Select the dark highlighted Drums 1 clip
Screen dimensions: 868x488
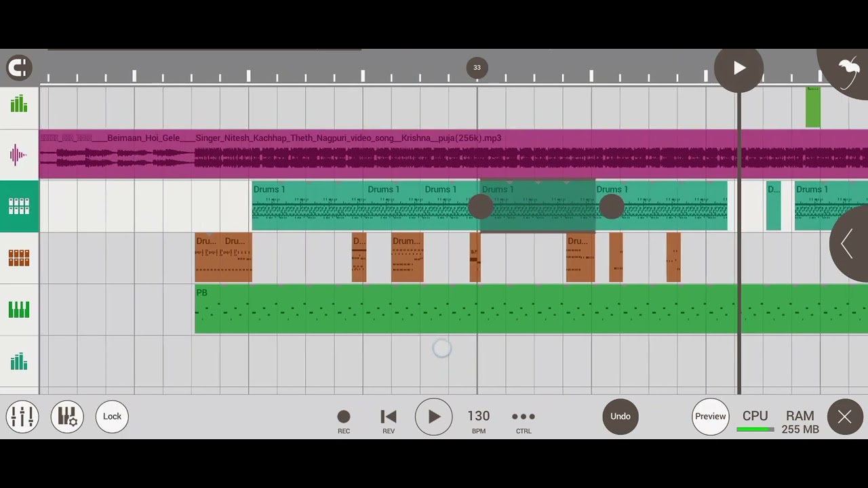click(x=537, y=206)
